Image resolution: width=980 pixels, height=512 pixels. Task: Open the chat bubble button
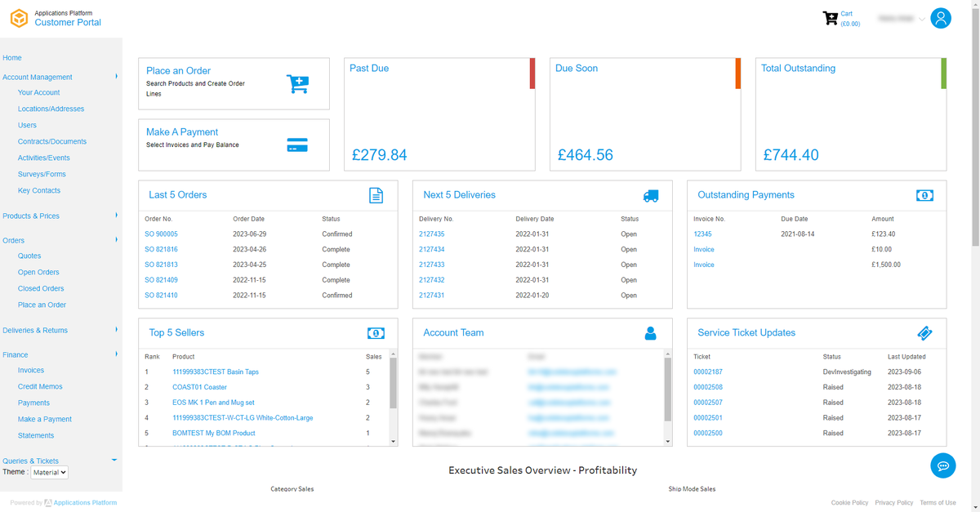pos(943,465)
